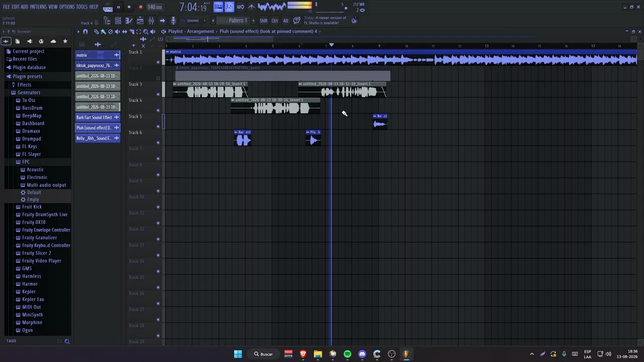Viewport: 644px width, 362px height.
Task: Open the piano roll icon
Action: (129, 21)
